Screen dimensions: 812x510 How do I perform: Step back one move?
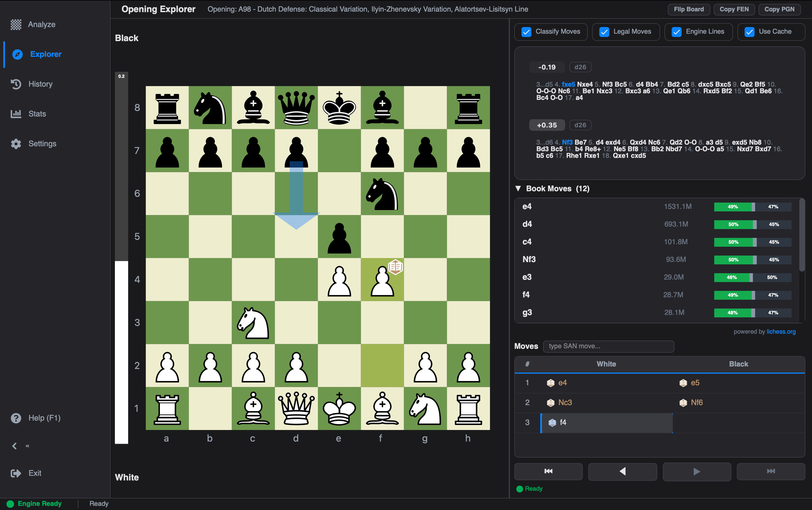pyautogui.click(x=623, y=471)
